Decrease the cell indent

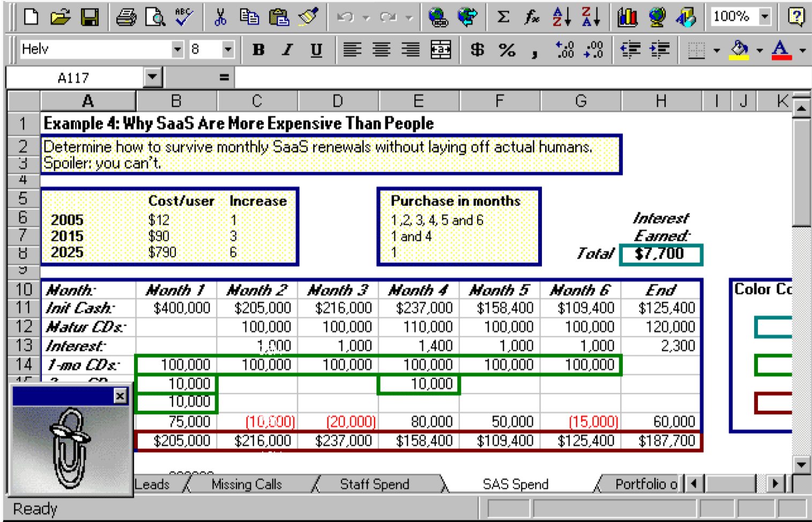630,50
